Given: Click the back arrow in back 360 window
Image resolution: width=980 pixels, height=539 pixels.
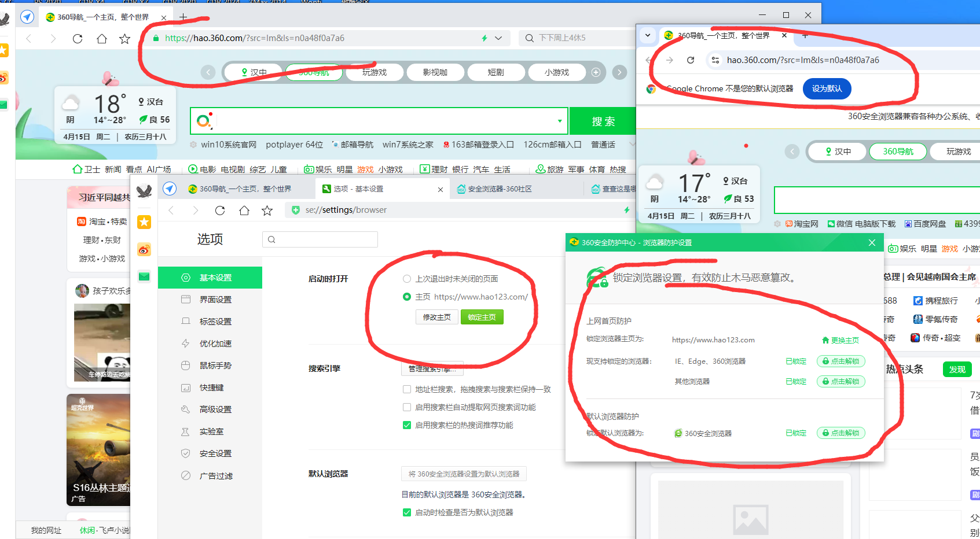Looking at the screenshot, I should point(29,39).
